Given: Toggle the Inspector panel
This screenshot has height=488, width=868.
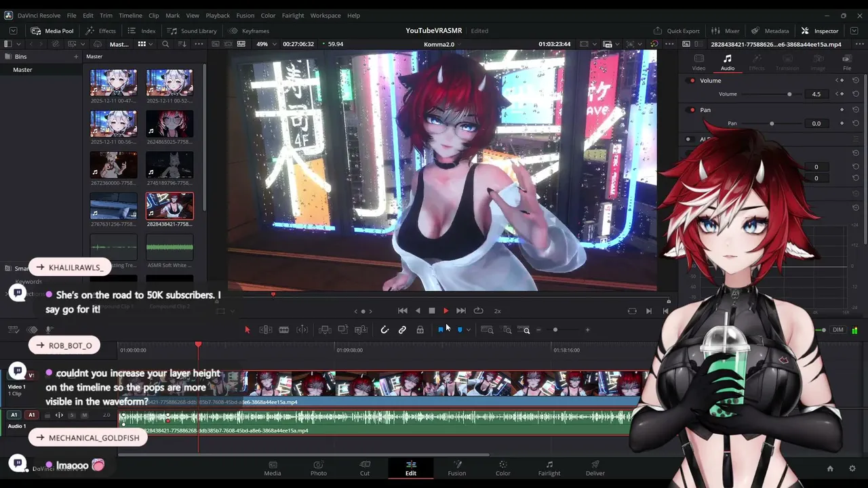Looking at the screenshot, I should pyautogui.click(x=820, y=30).
